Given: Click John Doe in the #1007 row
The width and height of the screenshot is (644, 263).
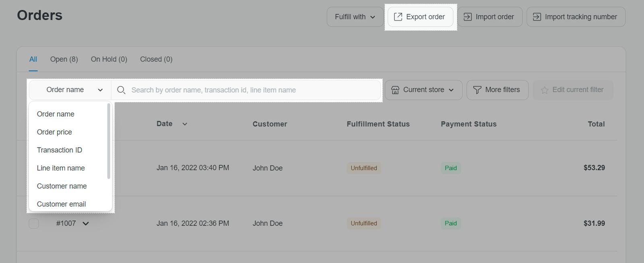Looking at the screenshot, I should [x=268, y=223].
